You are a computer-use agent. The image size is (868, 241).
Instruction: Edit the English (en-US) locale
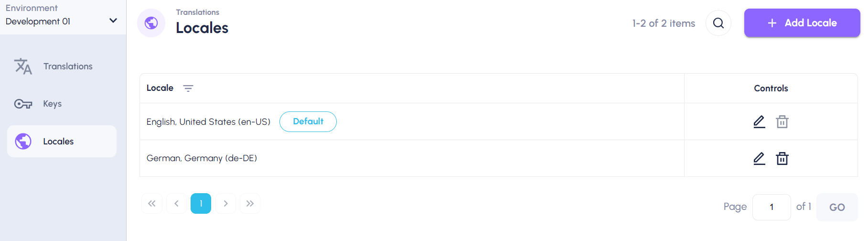point(759,121)
